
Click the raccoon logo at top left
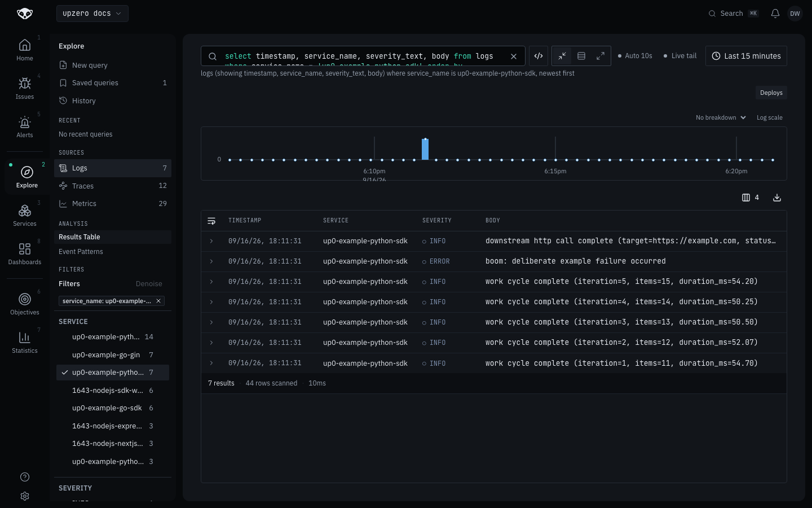point(25,14)
